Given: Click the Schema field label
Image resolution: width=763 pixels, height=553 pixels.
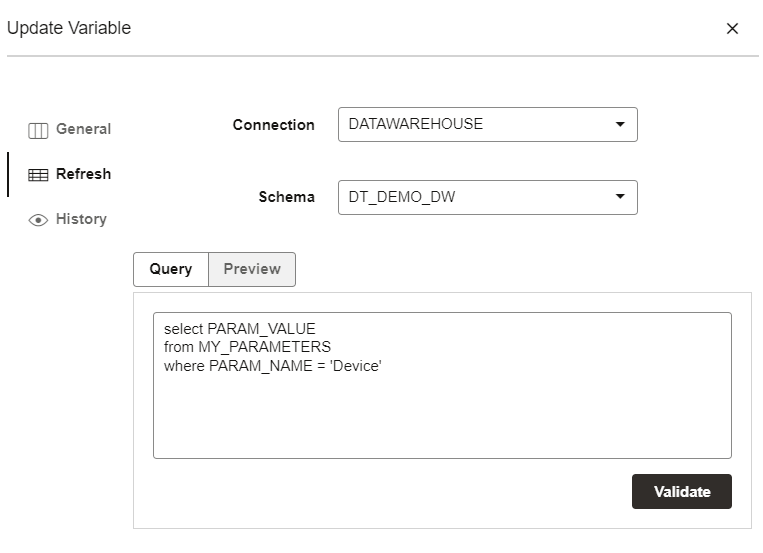Looking at the screenshot, I should [286, 197].
